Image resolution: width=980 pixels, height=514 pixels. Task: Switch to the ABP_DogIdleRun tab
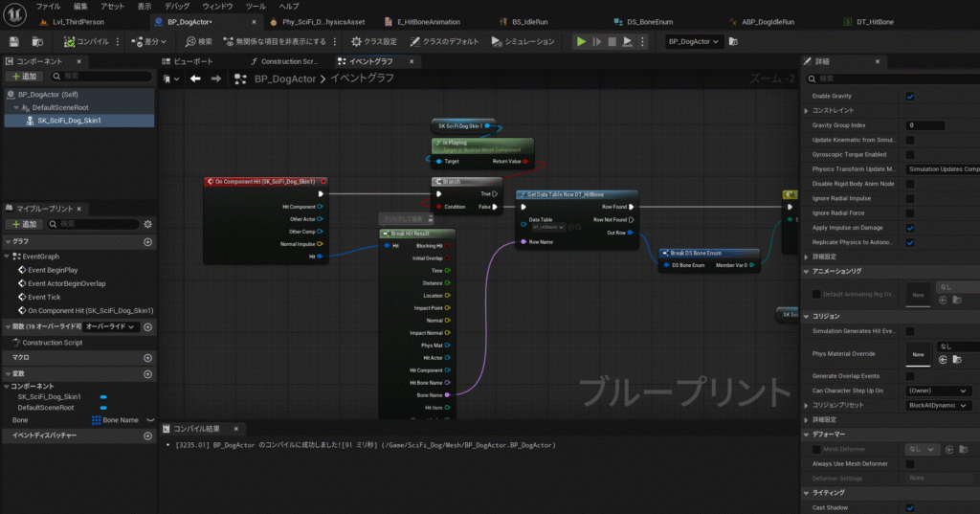[x=768, y=22]
